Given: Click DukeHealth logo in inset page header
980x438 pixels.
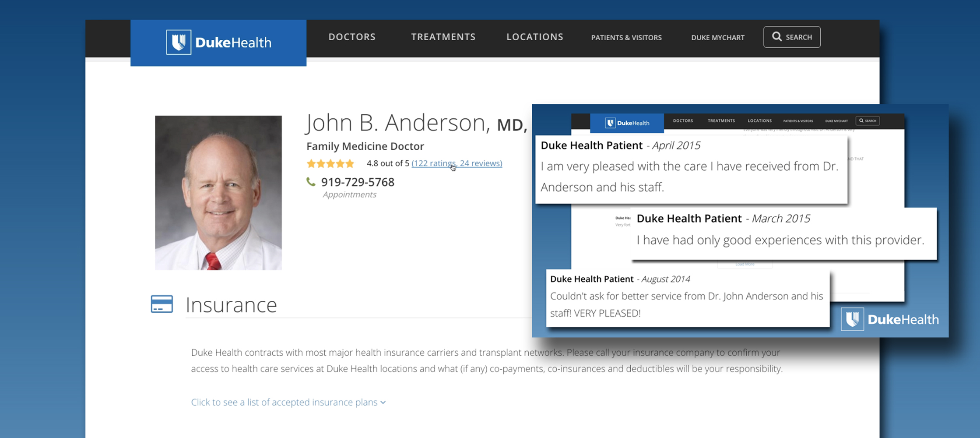Looking at the screenshot, I should 627,123.
